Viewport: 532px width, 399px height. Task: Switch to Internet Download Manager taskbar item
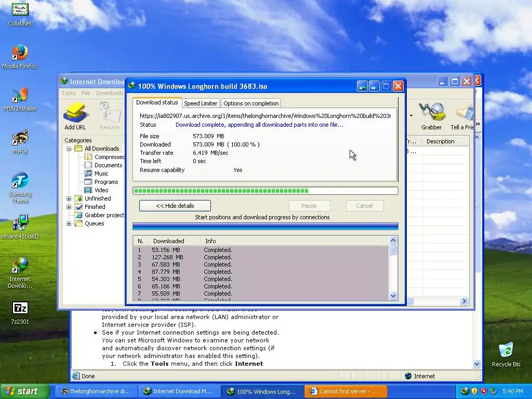179,391
